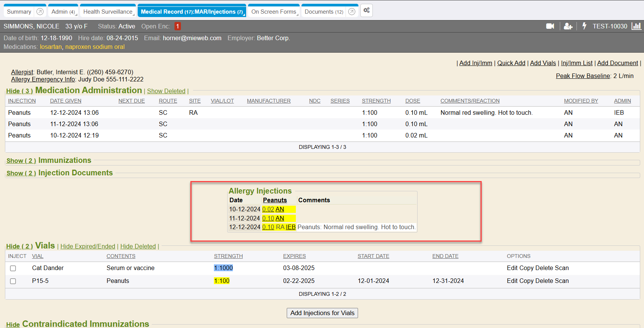Expand the Immunizations section with Show (2)
The image size is (644, 328).
click(21, 161)
